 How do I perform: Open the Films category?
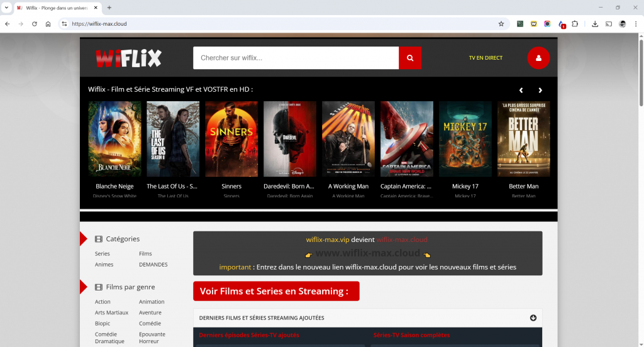click(x=145, y=254)
